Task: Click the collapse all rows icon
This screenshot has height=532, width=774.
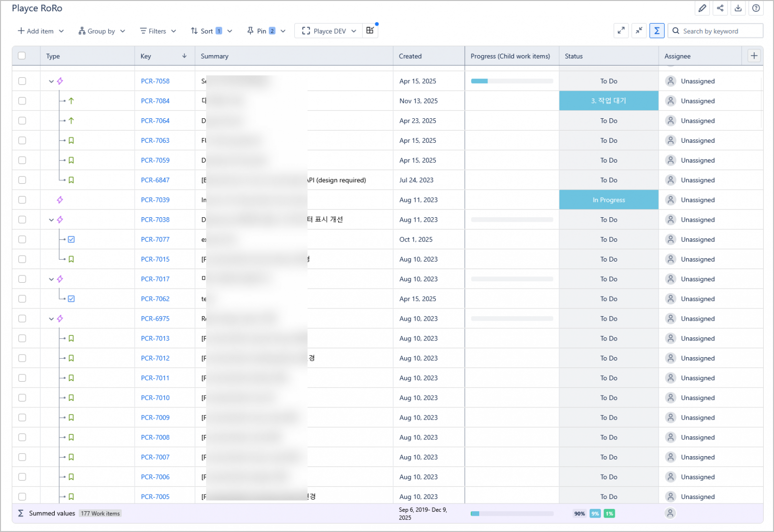Action: tap(639, 31)
